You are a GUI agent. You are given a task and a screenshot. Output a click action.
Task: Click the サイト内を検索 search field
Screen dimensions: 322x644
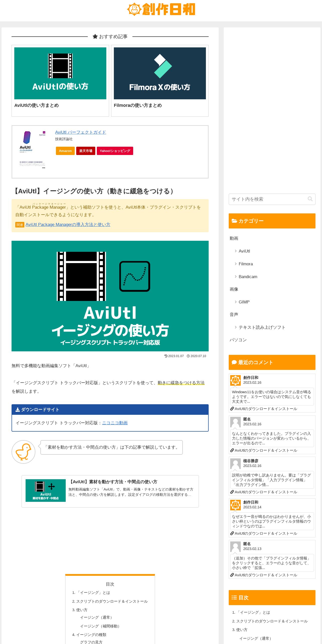click(272, 199)
